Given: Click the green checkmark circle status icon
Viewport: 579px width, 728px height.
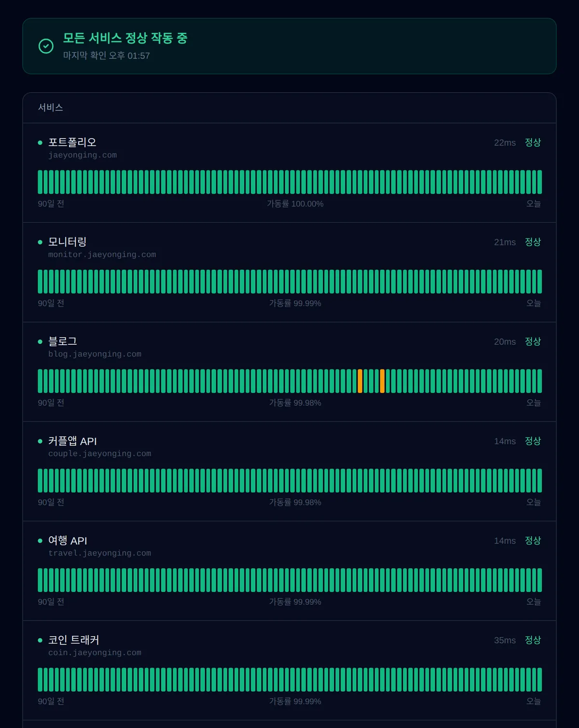Looking at the screenshot, I should (x=46, y=46).
